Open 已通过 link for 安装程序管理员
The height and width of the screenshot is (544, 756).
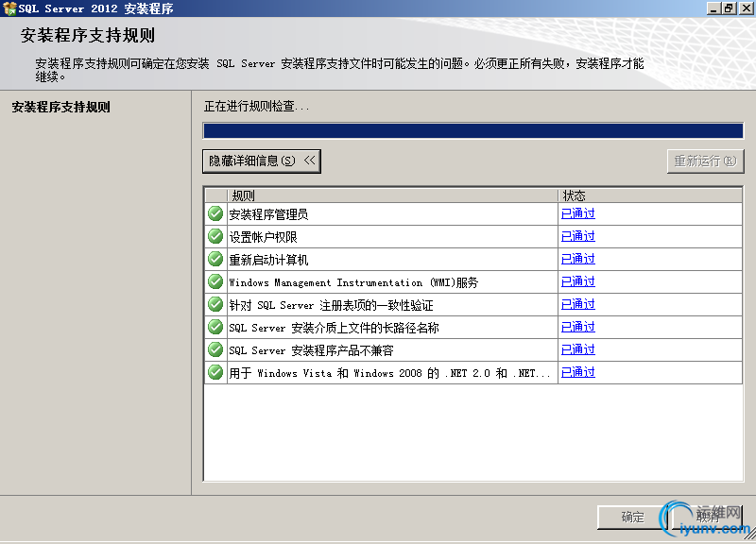(578, 213)
